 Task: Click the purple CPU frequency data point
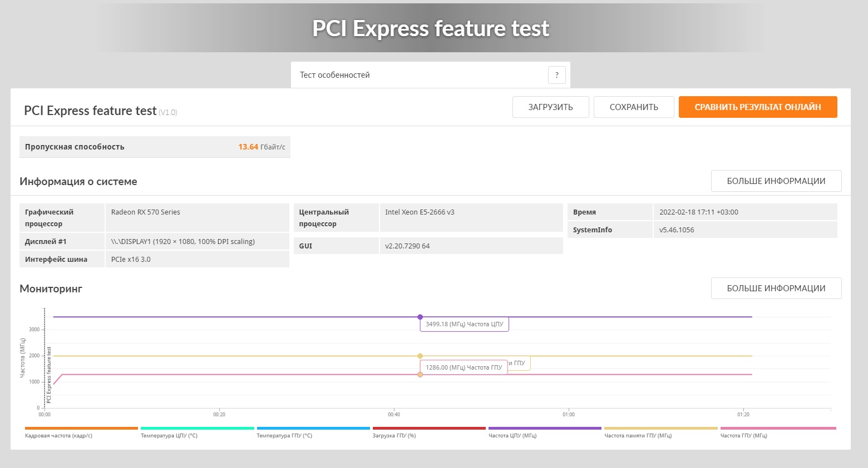coord(420,317)
